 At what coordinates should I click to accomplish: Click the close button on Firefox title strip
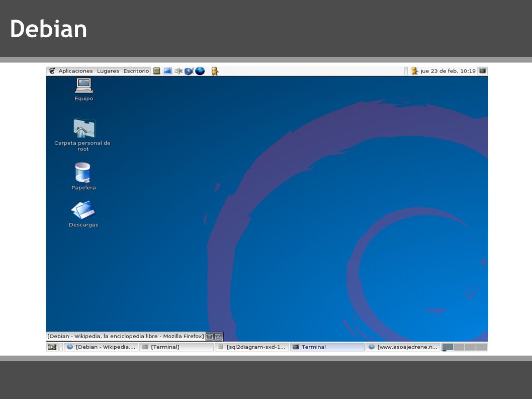pos(219,337)
